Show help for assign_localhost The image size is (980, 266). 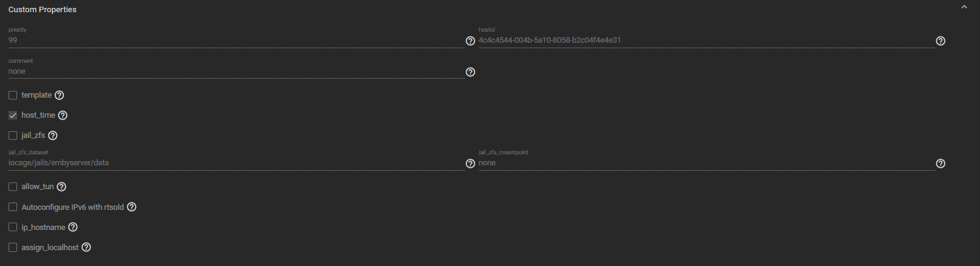click(86, 248)
